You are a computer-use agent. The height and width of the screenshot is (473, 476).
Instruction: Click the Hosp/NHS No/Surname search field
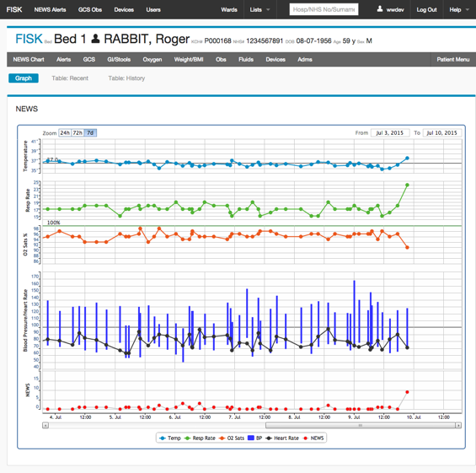[x=324, y=9]
